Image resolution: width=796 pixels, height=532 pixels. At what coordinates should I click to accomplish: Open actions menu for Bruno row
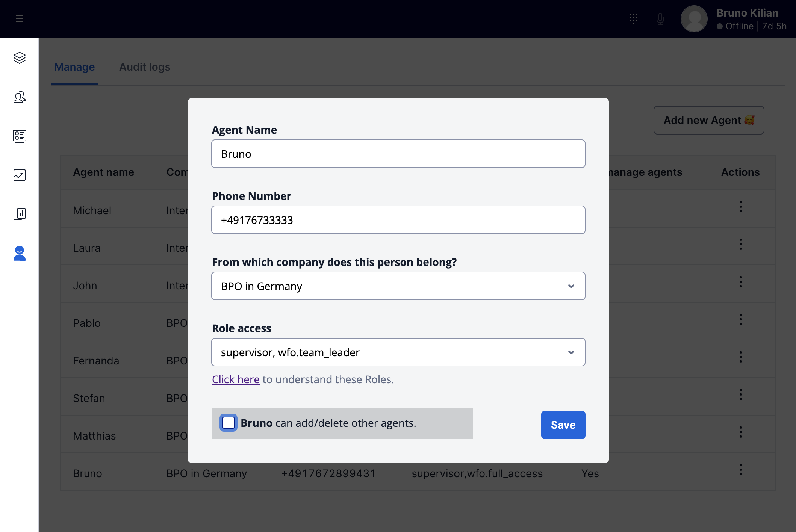click(x=740, y=470)
